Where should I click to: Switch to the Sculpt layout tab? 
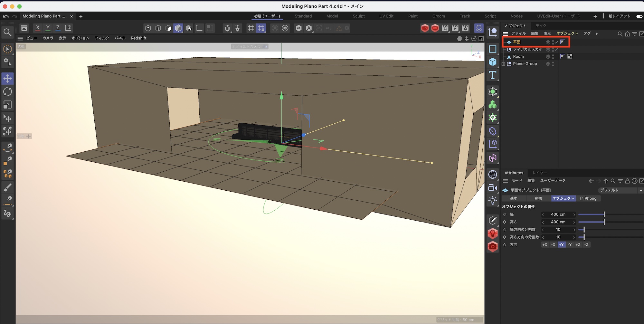(x=358, y=16)
